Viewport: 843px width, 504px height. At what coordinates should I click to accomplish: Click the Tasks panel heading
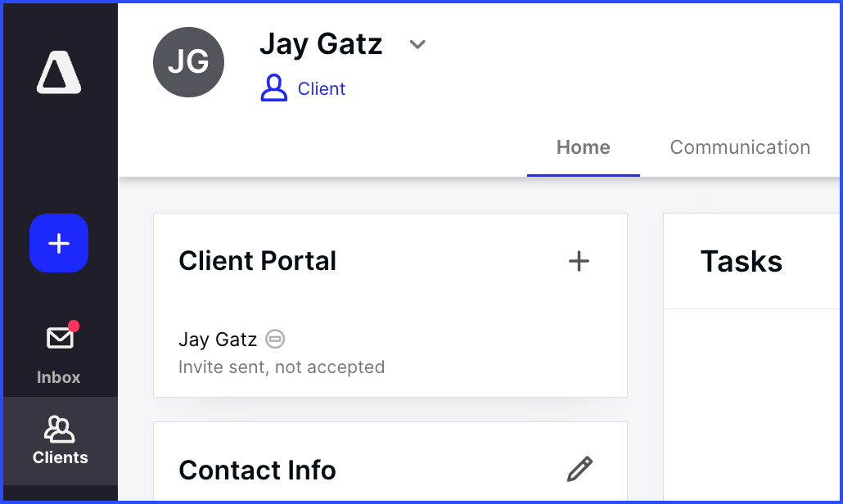tap(742, 262)
